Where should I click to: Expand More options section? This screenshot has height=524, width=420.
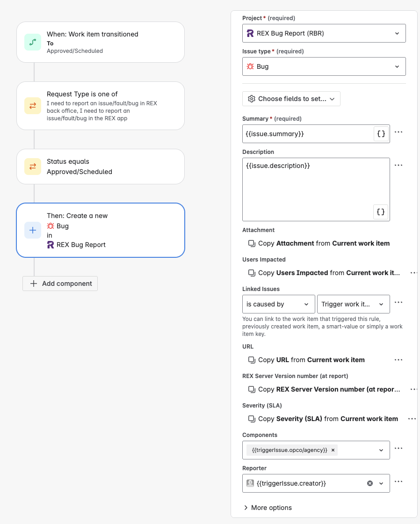tap(268, 508)
